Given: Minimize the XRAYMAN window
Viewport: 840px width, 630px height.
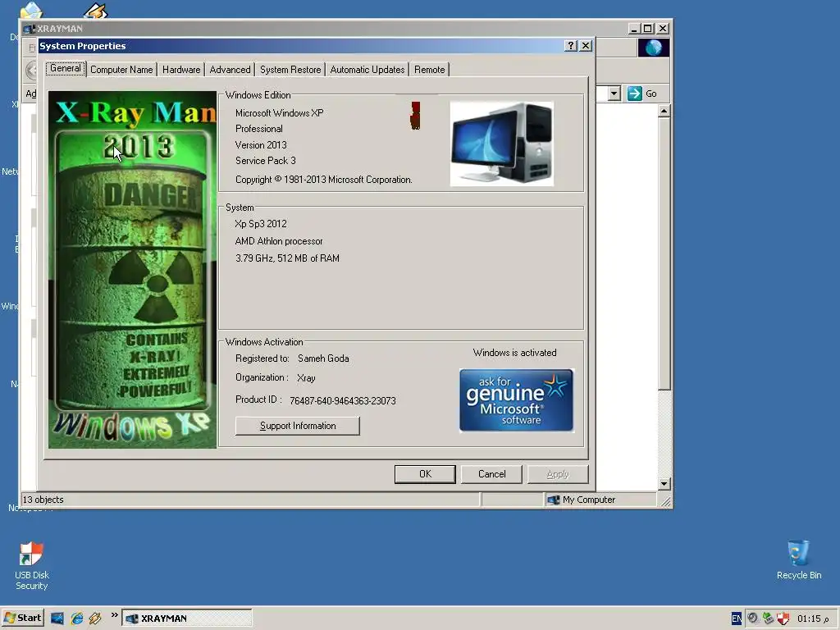Looking at the screenshot, I should (x=634, y=29).
